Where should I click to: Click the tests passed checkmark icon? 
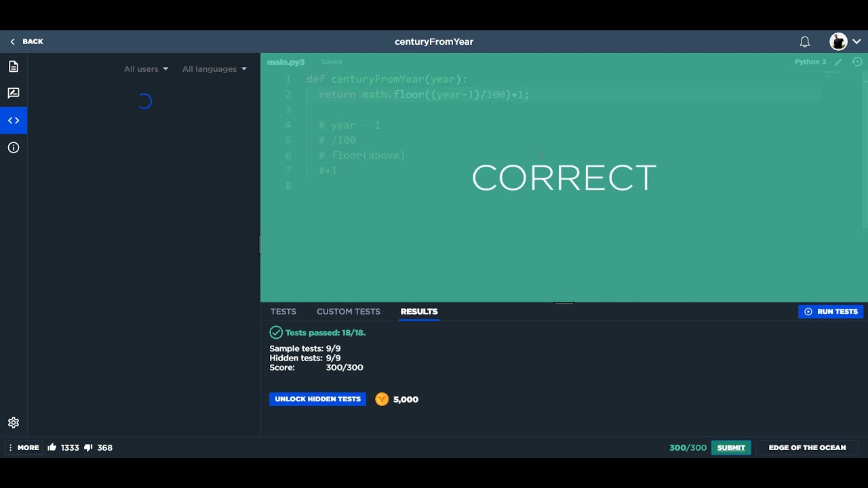coord(276,332)
